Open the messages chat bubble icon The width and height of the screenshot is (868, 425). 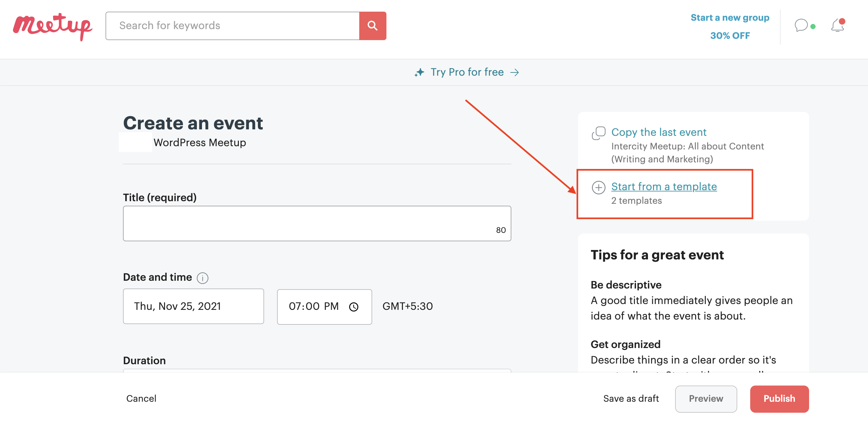click(x=801, y=26)
